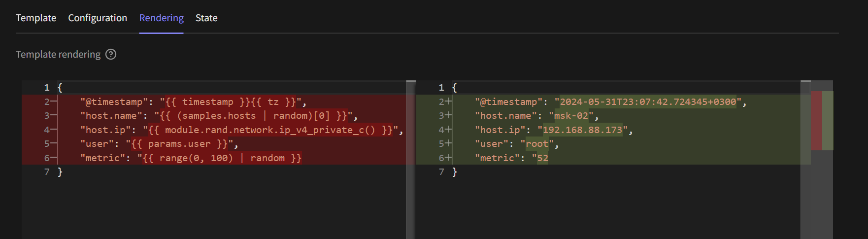Viewport: 868px width, 239px height.
Task: Click the plus marker on right line 5
Action: (448, 144)
